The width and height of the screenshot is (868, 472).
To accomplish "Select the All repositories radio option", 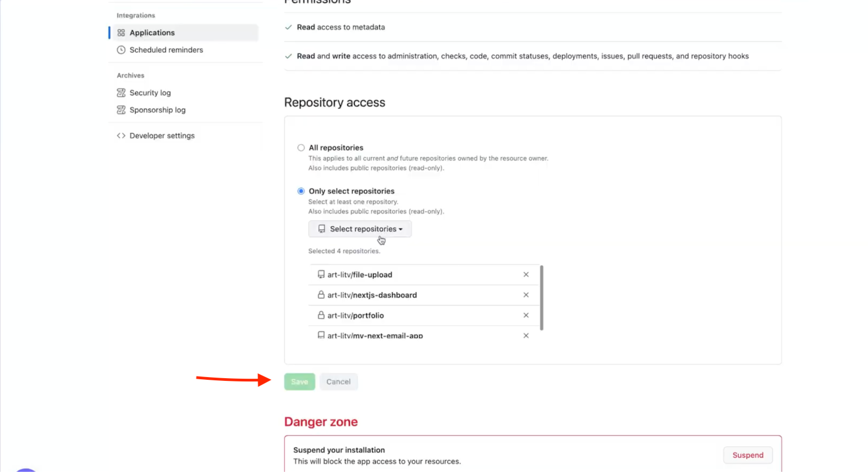I will [301, 148].
